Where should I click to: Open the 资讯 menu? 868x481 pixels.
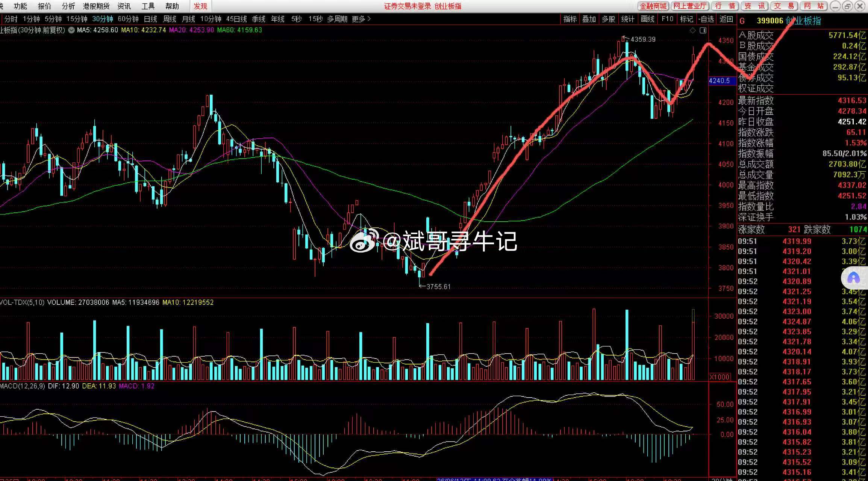[x=124, y=6]
